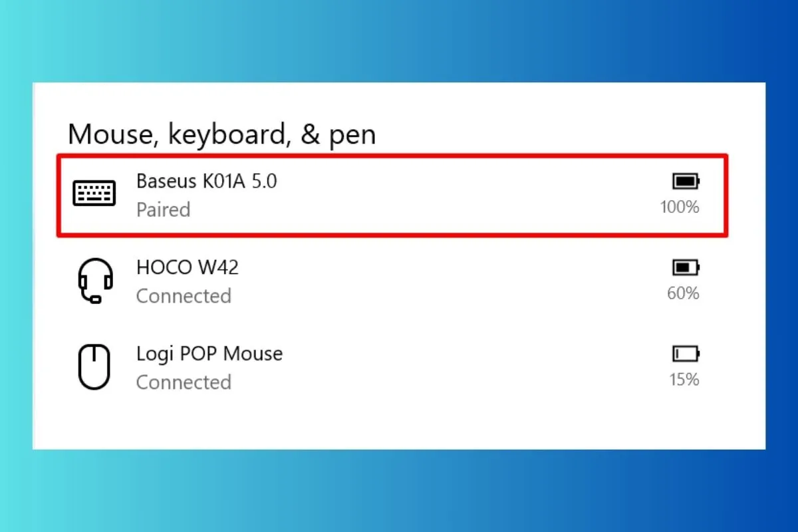Click the low battery icon above 15%

click(x=686, y=353)
